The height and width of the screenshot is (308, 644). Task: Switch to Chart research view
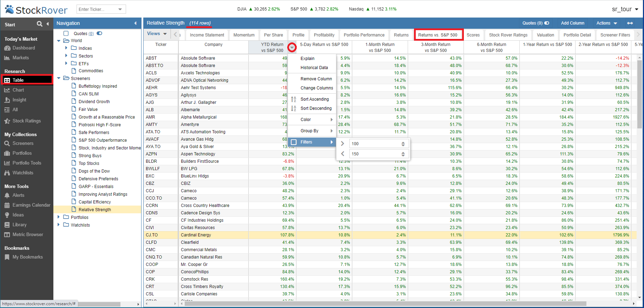click(18, 90)
